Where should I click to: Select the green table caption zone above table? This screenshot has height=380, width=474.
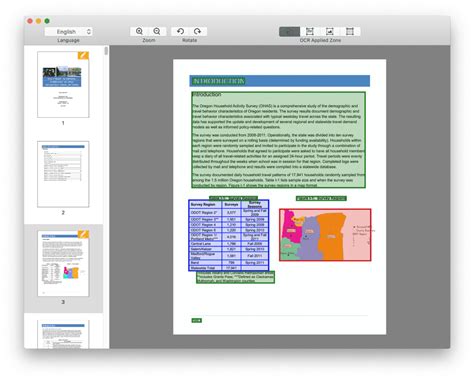coord(233,198)
